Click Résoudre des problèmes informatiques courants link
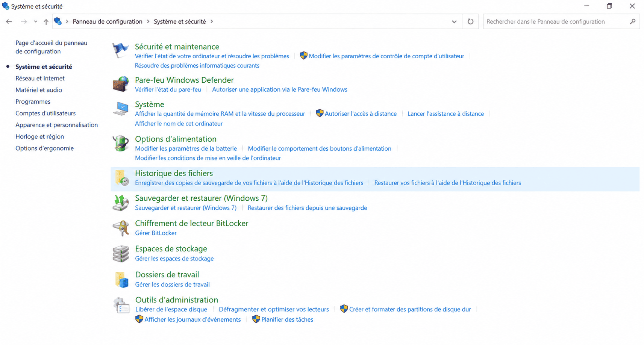The height and width of the screenshot is (345, 644). point(197,65)
